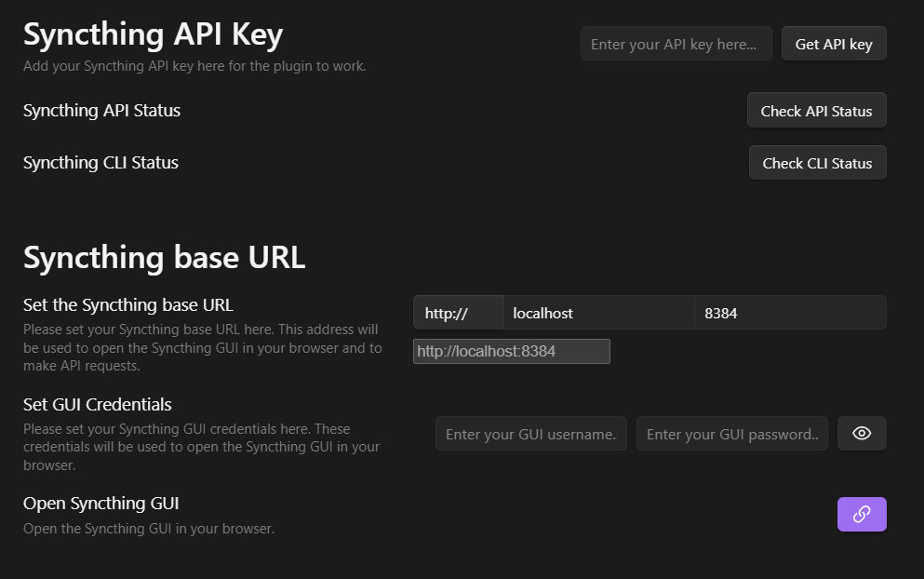Click the 'Please set your Syncthing GUI credentials' description
This screenshot has width=924, height=579.
coord(202,447)
